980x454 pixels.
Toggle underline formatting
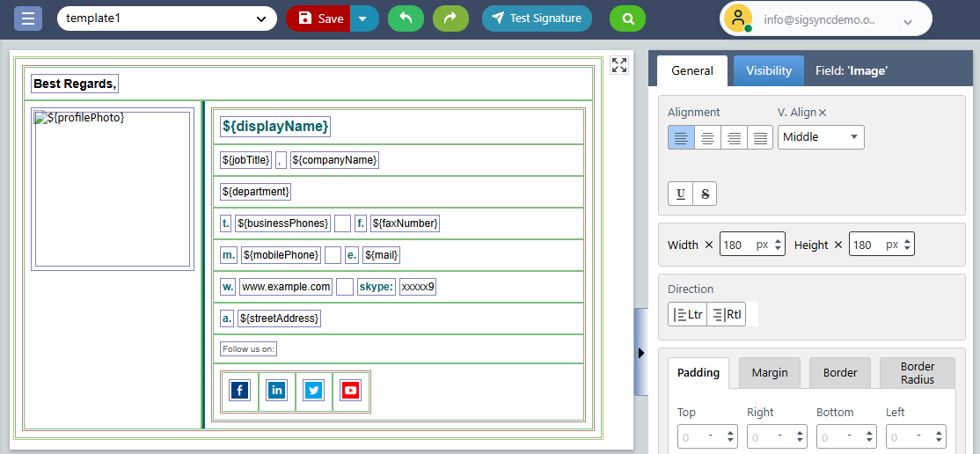click(681, 194)
